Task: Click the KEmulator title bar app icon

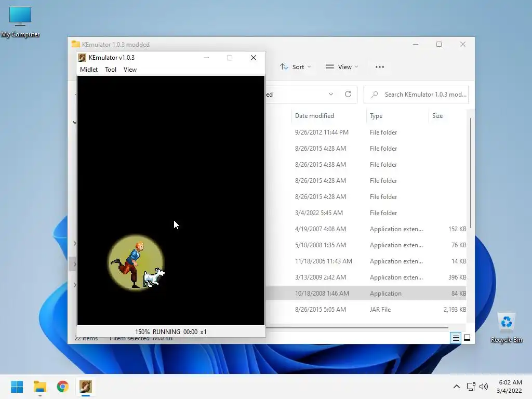Action: point(82,58)
